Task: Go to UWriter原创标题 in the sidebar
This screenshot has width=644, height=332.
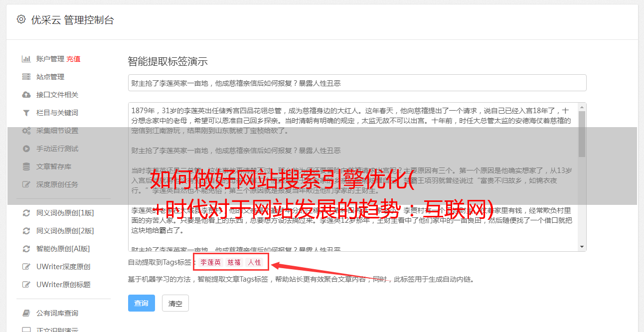Action: click(63, 285)
